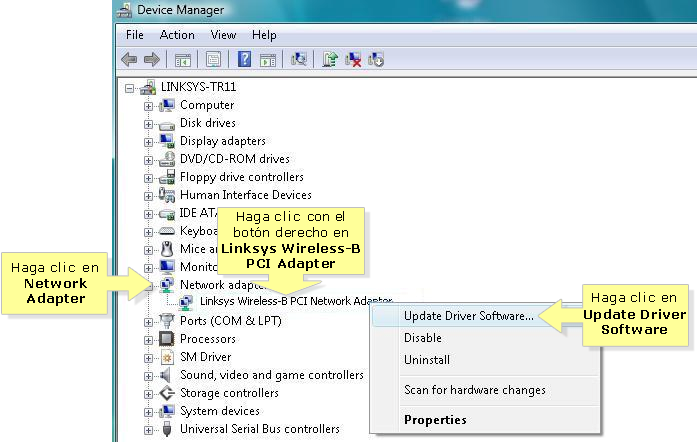The image size is (697, 442).
Task: Click the Update Driver Software toolbar icon
Action: pos(330,59)
